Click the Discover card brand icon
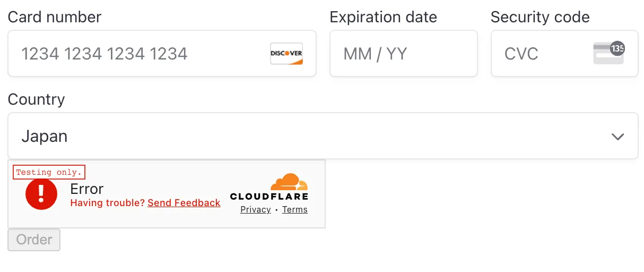This screenshot has height=272, width=644. click(x=286, y=54)
